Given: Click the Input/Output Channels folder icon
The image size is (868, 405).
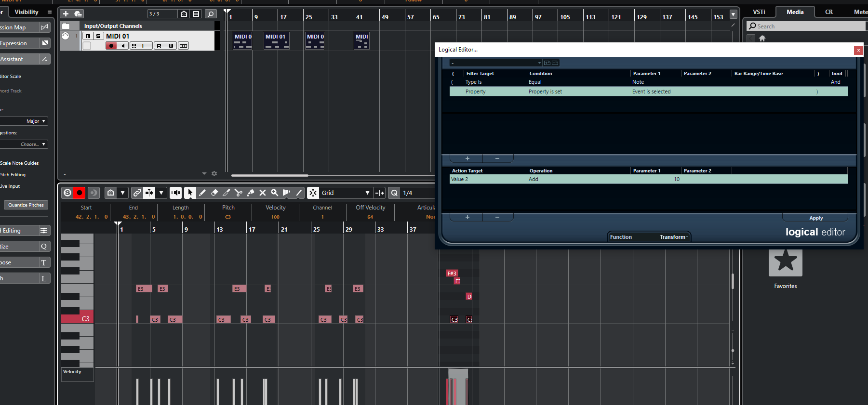Looking at the screenshot, I should tap(66, 26).
